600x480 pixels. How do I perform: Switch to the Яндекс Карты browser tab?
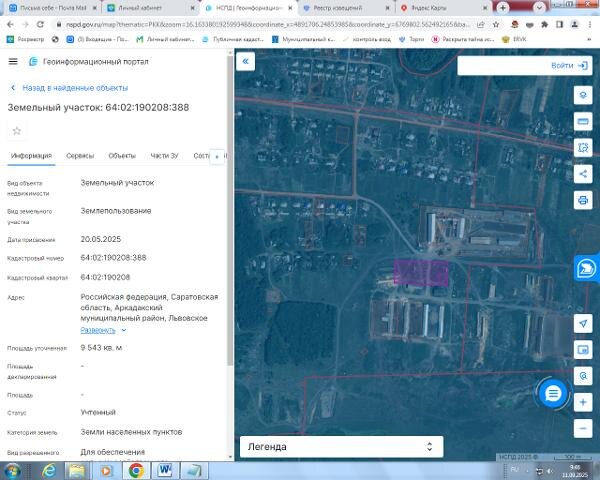tap(443, 8)
